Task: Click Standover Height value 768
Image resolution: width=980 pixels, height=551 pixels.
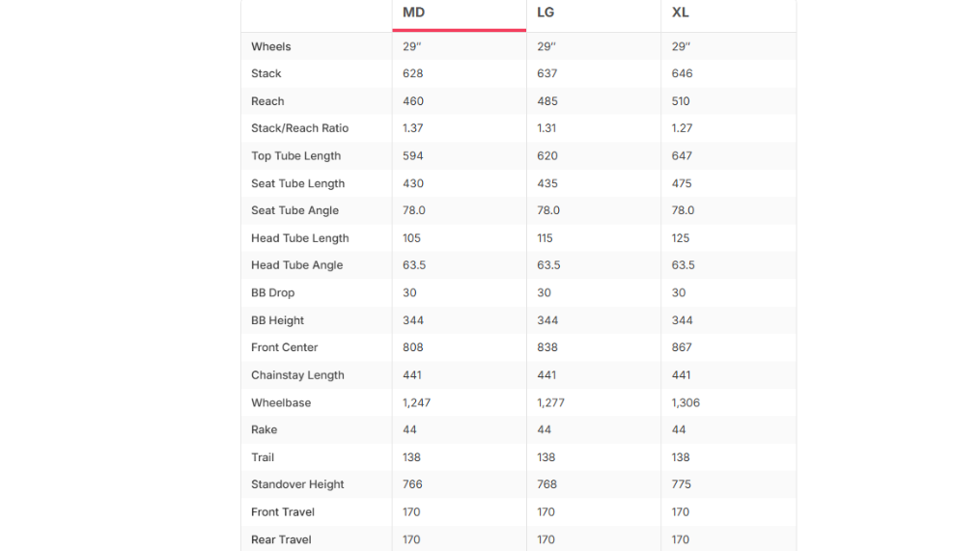Action: coord(546,484)
